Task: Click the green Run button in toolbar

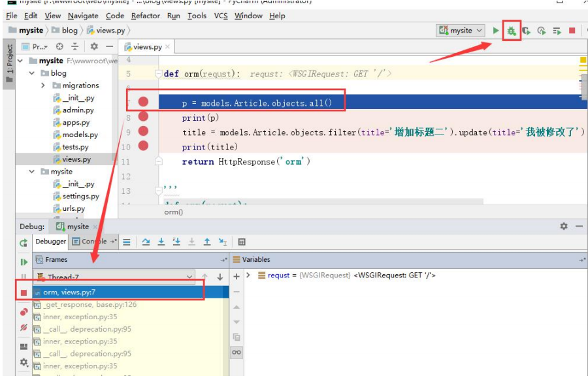Action: click(x=496, y=30)
